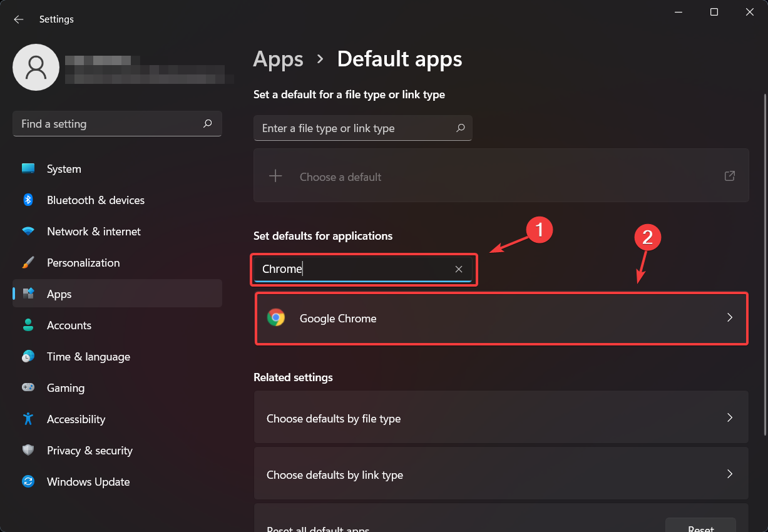The width and height of the screenshot is (768, 532).
Task: Click the back navigation arrow
Action: point(18,19)
